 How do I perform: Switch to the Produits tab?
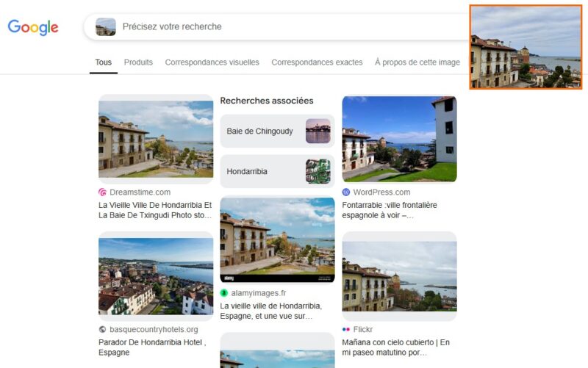138,62
